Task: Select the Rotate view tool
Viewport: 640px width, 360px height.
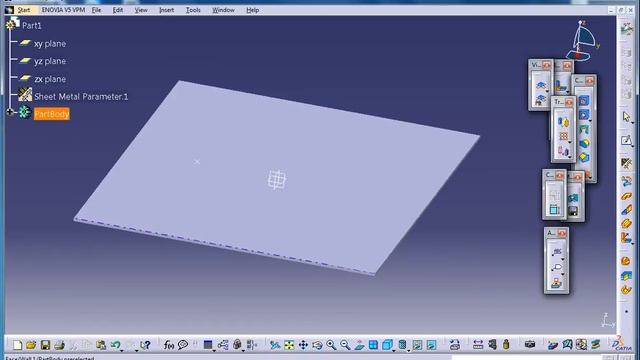Action: pos(317,345)
